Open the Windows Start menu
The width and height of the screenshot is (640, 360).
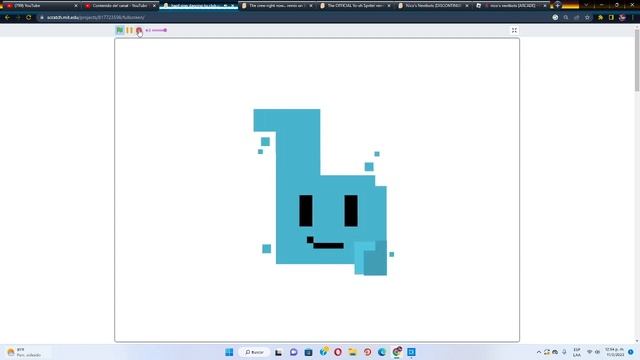(x=229, y=352)
